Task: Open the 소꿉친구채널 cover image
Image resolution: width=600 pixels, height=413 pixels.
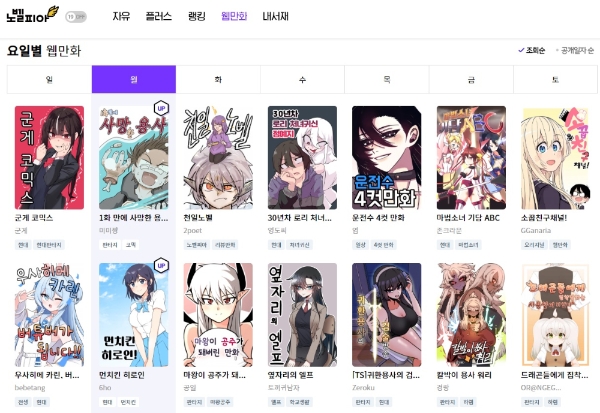Action: (x=556, y=158)
